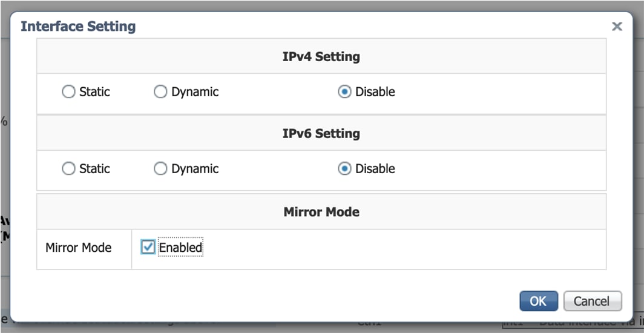Image resolution: width=644 pixels, height=333 pixels.
Task: Select the Dynamic radio button under IPv4 Setting
Action: pos(160,92)
